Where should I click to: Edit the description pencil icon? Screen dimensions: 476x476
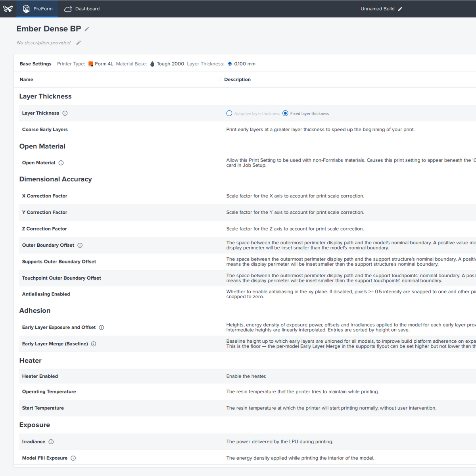(x=79, y=43)
